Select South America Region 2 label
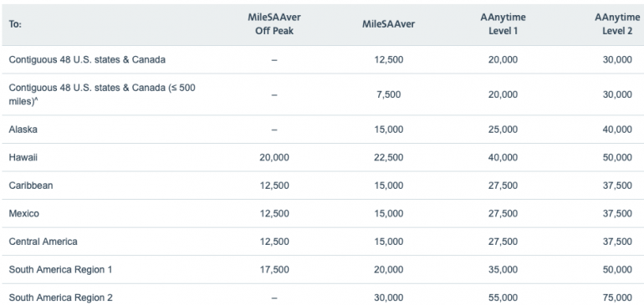The image size is (644, 305). [x=60, y=297]
